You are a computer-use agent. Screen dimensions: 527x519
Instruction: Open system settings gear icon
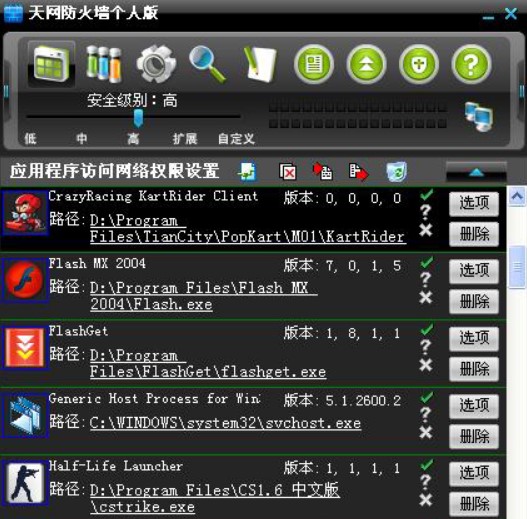(156, 64)
